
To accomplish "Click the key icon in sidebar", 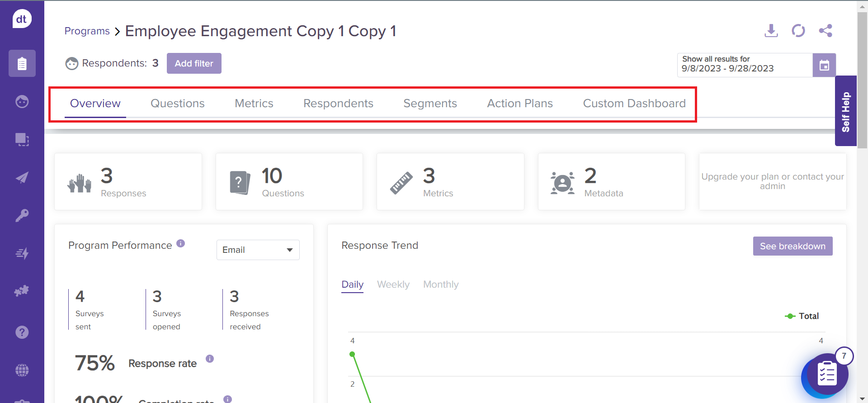I will pos(22,215).
